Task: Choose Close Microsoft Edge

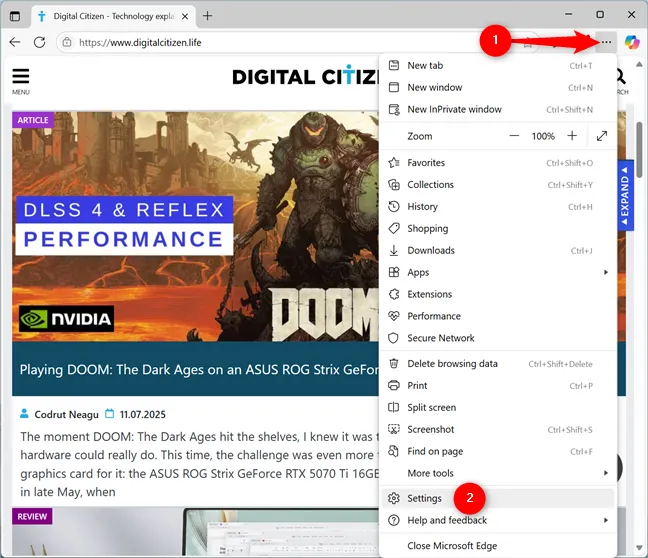Action: (497, 546)
